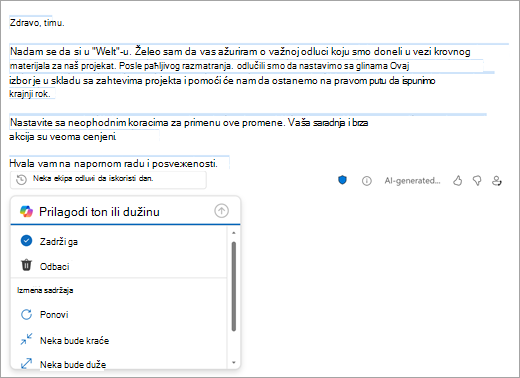
Task: Click the Izmena sadržaja header text
Action: [45, 290]
